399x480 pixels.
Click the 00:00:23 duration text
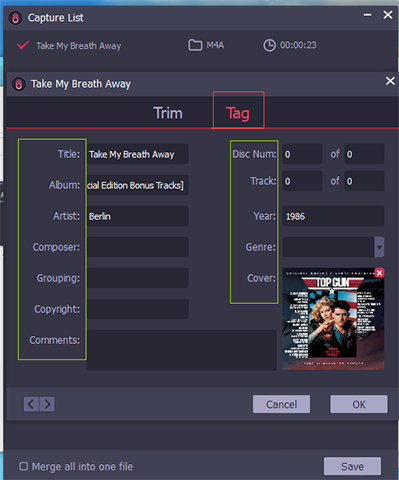click(298, 45)
